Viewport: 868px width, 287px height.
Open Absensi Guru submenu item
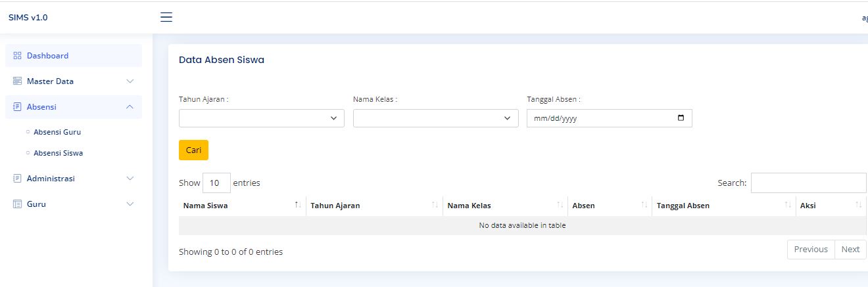click(x=57, y=132)
